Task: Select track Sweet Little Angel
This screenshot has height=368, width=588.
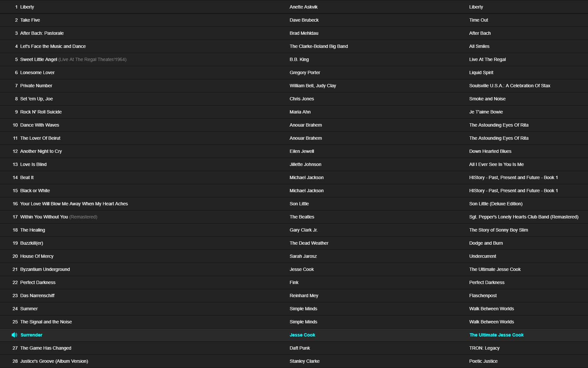Action: tap(39, 59)
